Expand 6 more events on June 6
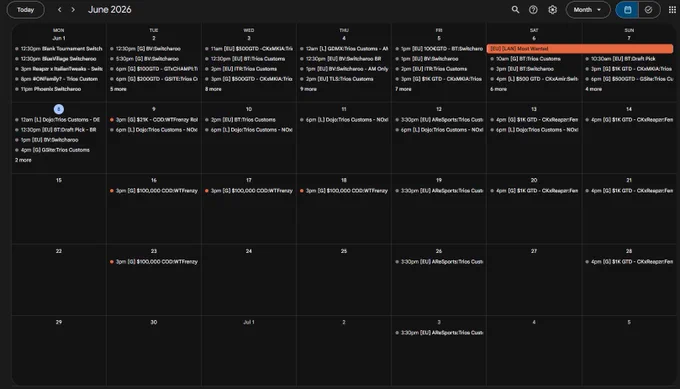 [498, 89]
